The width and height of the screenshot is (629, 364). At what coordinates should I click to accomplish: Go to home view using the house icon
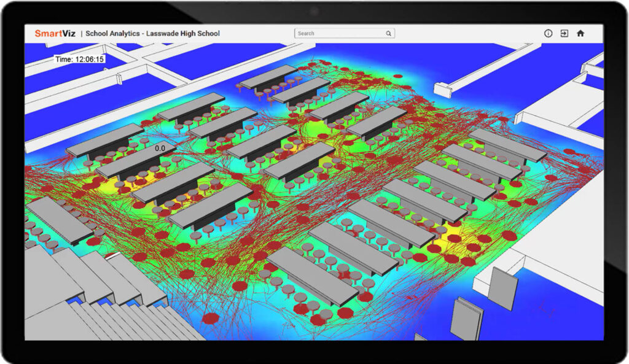pyautogui.click(x=580, y=33)
